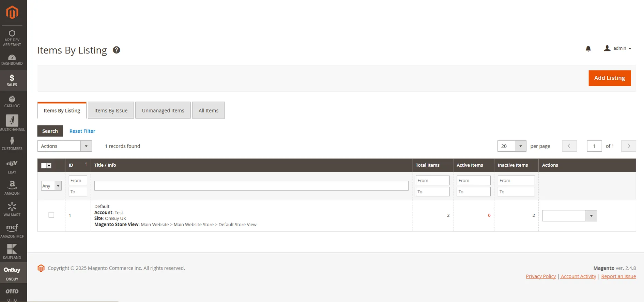Image resolution: width=644 pixels, height=302 pixels.
Task: Check the checkbox for listing ID 1
Action: point(51,215)
